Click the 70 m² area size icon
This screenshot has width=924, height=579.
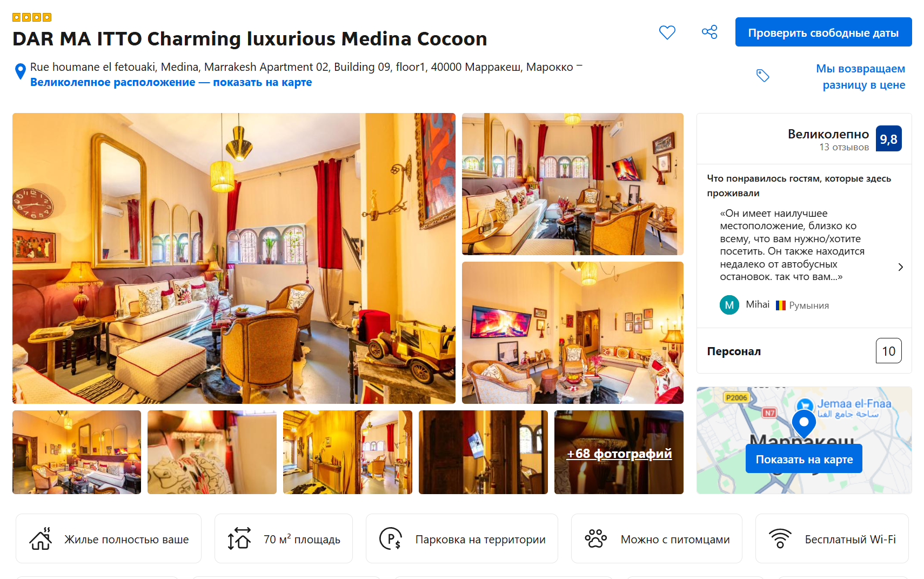click(x=239, y=538)
